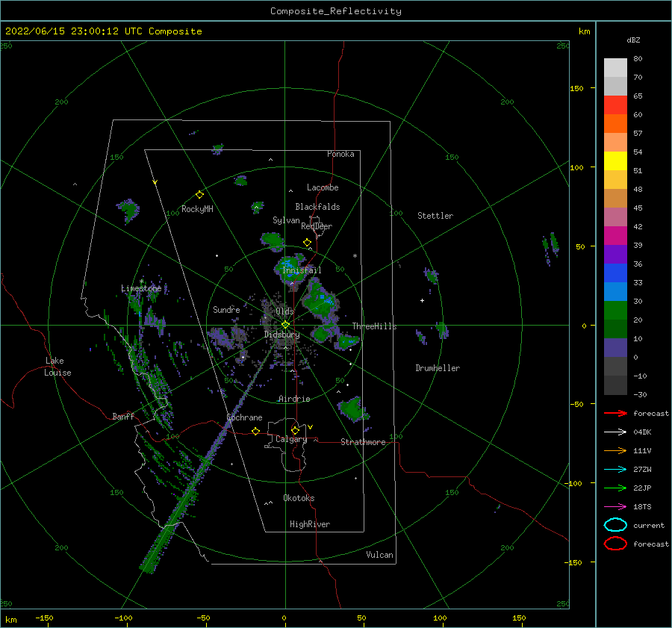Click the yellow radar center diamond at Olds
672x628 pixels.
285,325
